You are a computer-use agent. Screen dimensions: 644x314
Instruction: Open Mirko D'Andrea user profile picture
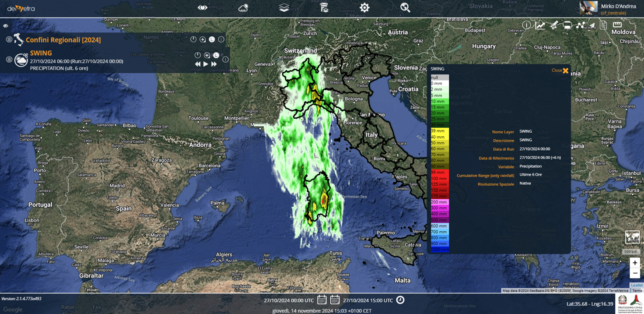coord(588,8)
